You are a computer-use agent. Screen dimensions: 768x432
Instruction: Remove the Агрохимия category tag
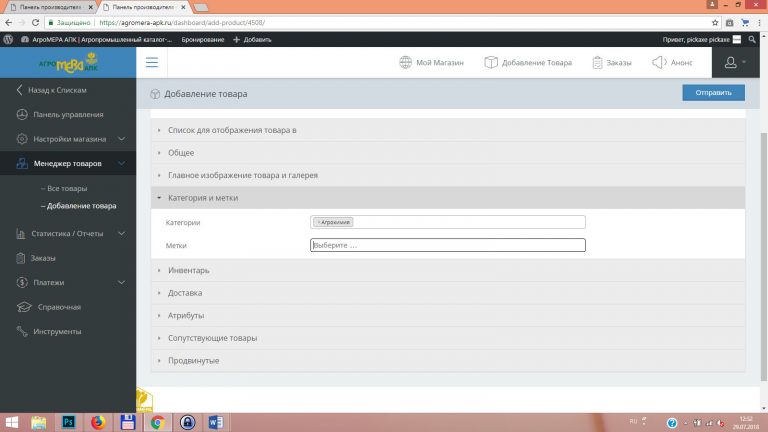(x=318, y=222)
